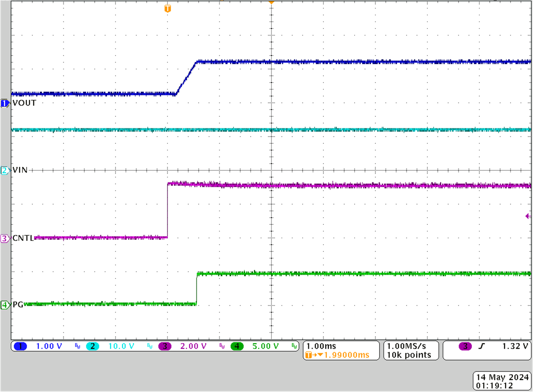Click the edge trigger slope icon
The image size is (533, 392).
pos(481,346)
